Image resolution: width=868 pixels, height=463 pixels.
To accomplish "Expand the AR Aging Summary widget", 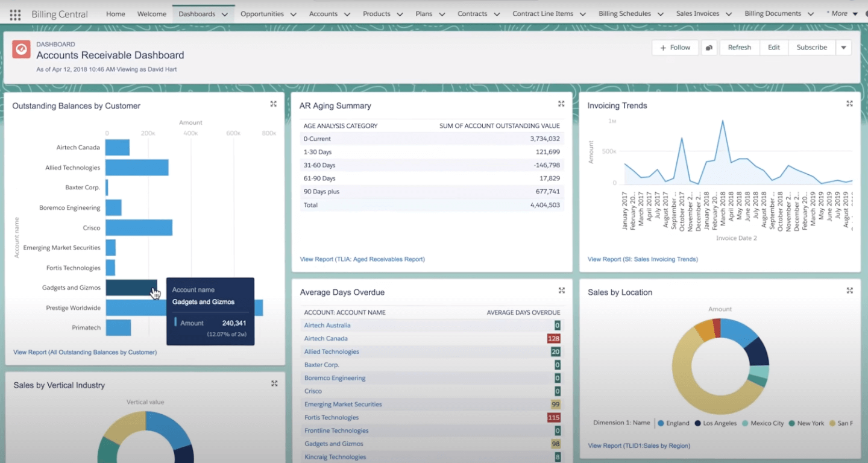I will pos(561,104).
